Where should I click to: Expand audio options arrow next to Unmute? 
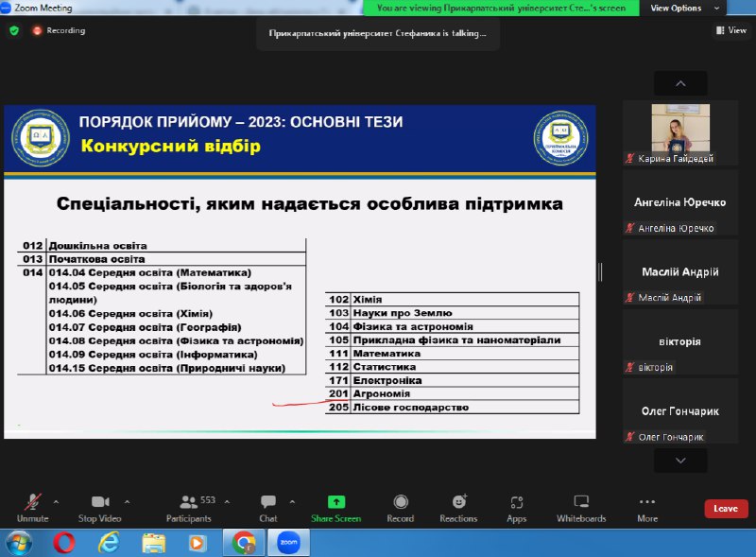click(x=56, y=501)
